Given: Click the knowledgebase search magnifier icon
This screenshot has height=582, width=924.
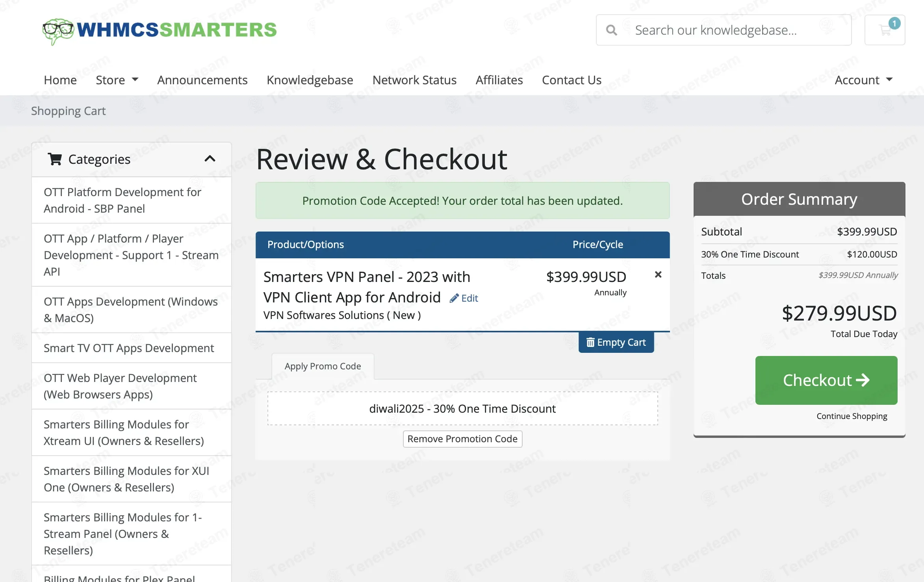Looking at the screenshot, I should [611, 30].
